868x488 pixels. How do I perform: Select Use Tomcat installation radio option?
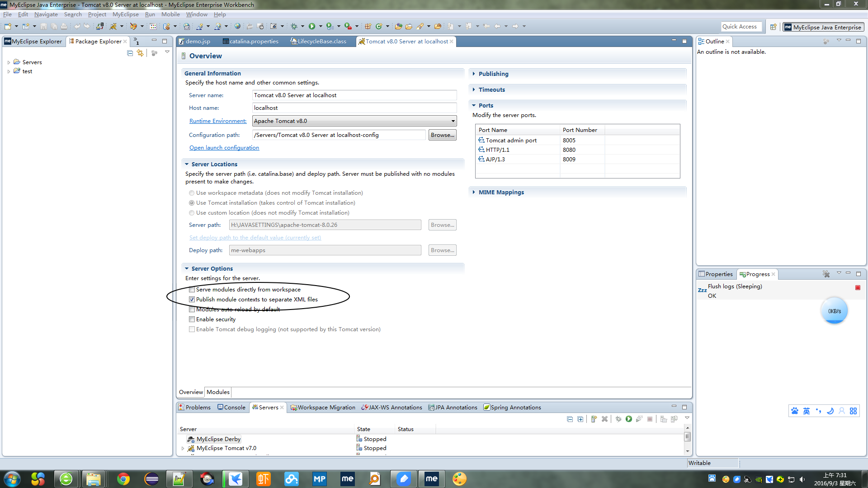click(x=192, y=203)
